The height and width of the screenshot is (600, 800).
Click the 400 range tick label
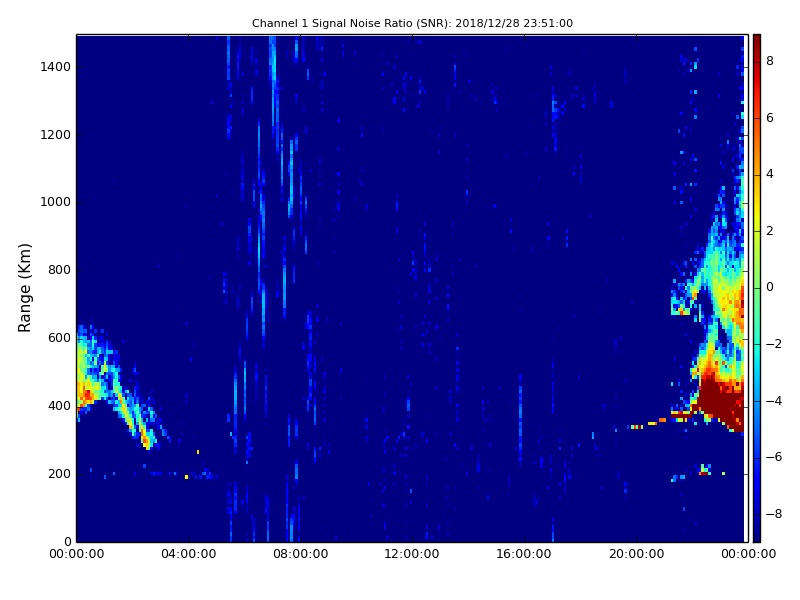click(x=59, y=406)
